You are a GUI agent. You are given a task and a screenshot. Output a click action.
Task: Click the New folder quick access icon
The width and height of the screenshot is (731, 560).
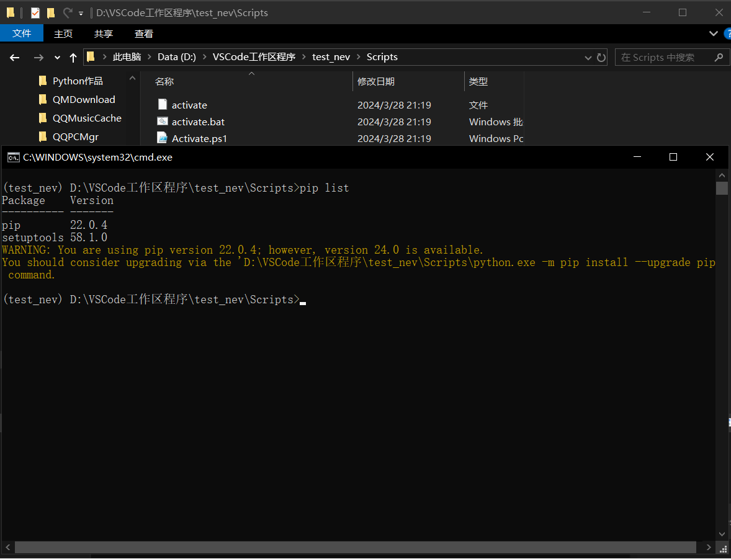51,12
